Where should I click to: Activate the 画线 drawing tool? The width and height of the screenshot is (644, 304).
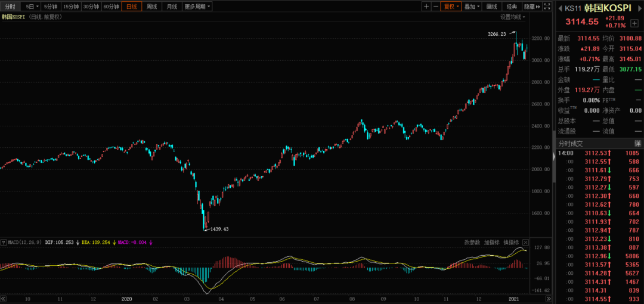[491, 7]
